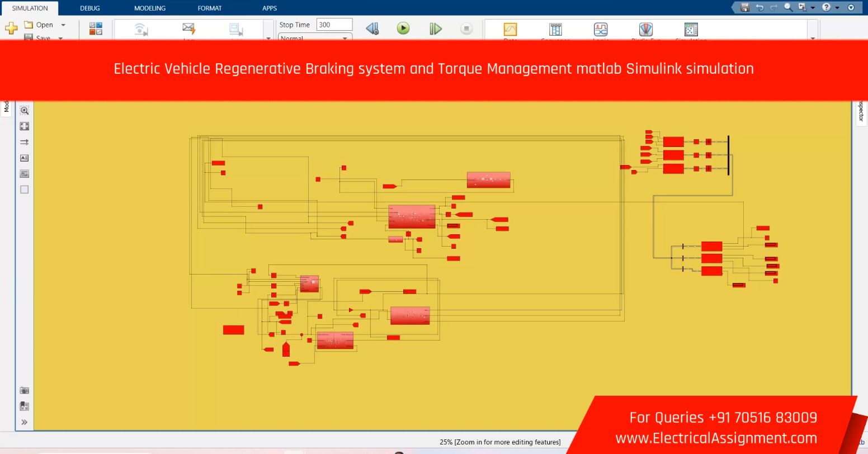The image size is (868, 454).
Task: Switch to the MODELING tab
Action: click(x=149, y=8)
